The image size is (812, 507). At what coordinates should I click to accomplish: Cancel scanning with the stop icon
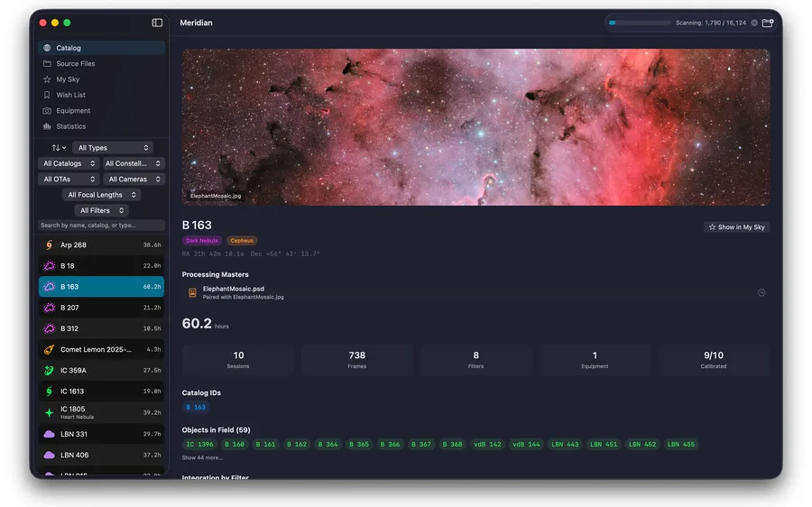(x=754, y=23)
